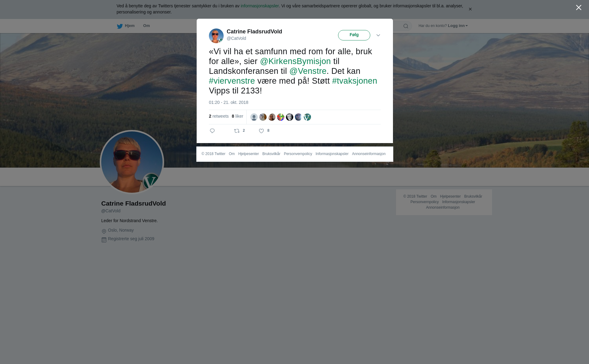Open the green Venstre logo liker avatar
Screen dimensions: 589x364
pos(307,117)
